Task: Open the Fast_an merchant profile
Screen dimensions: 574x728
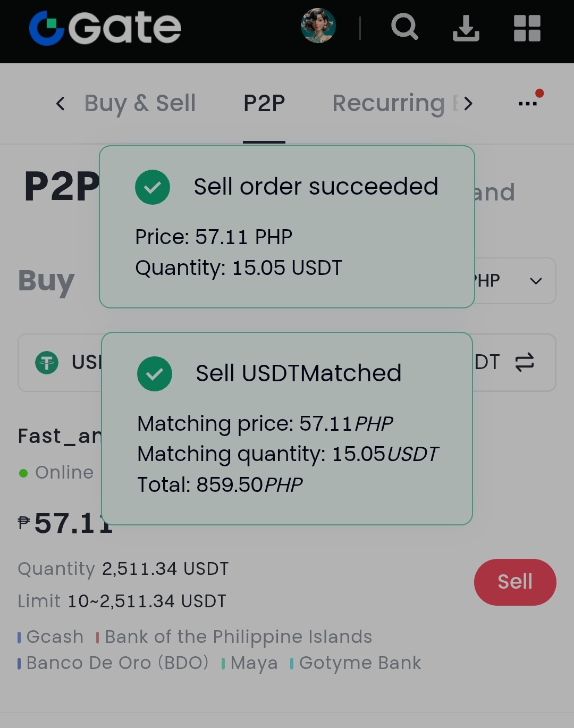Action: (60, 436)
